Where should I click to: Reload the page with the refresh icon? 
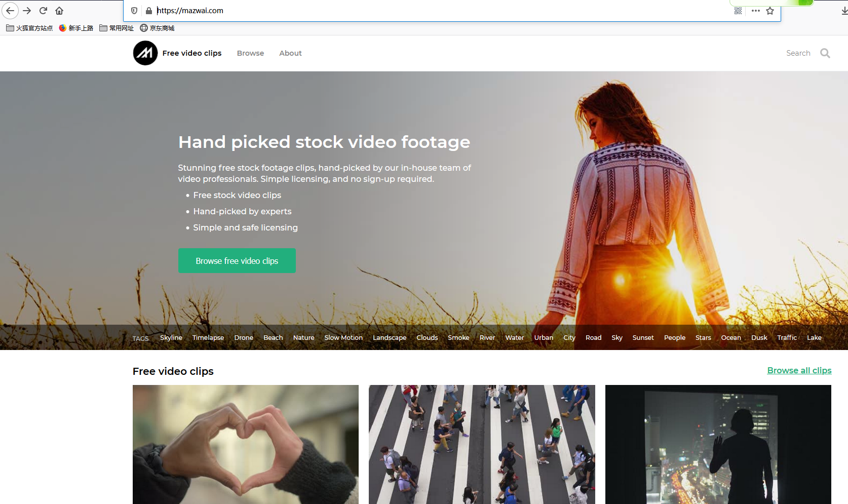click(43, 10)
